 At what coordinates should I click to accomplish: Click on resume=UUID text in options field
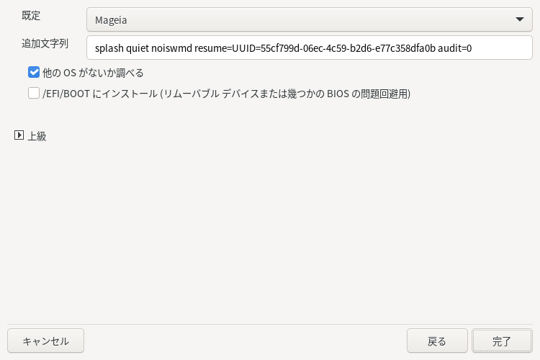point(227,48)
